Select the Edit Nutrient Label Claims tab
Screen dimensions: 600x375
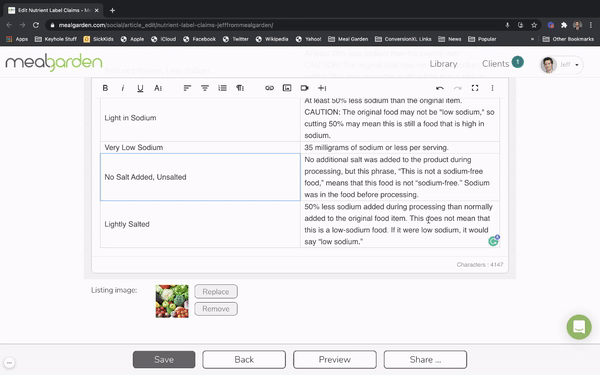pos(54,10)
